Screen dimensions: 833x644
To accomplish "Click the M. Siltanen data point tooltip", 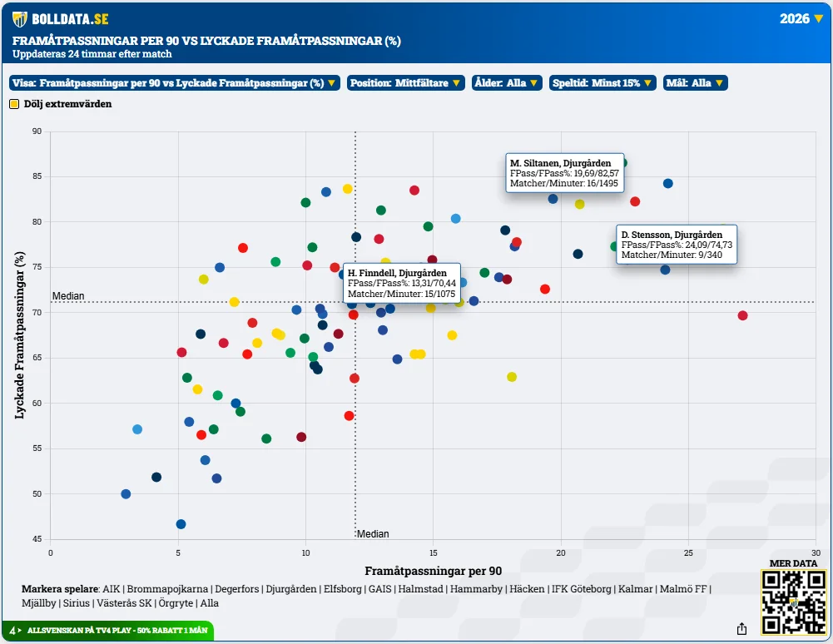I will (x=564, y=173).
